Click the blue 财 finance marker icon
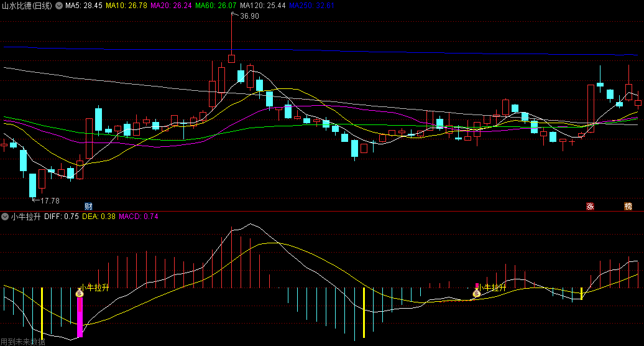The height and width of the screenshot is (346, 644). pos(88,206)
